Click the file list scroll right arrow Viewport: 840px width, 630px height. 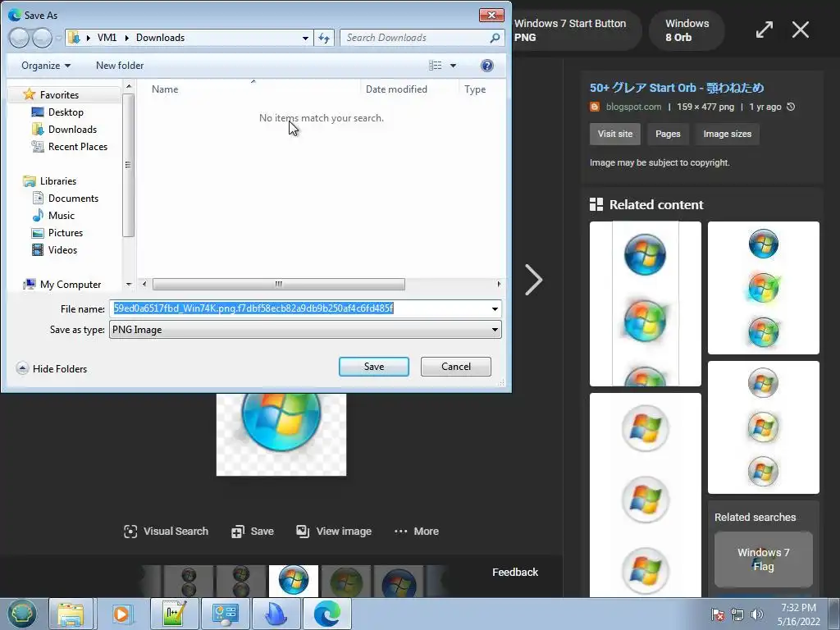tap(499, 284)
